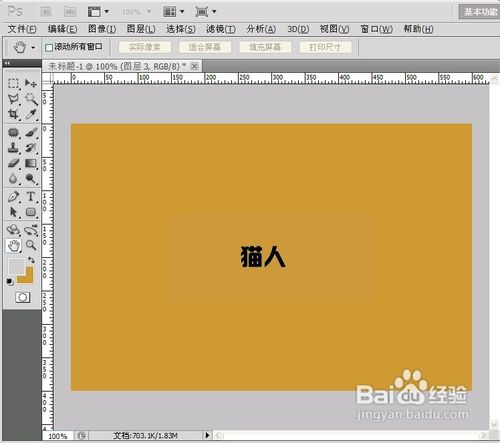The width and height of the screenshot is (500, 443).
Task: Launch Mini Bridge from top bar
Action: (x=70, y=12)
